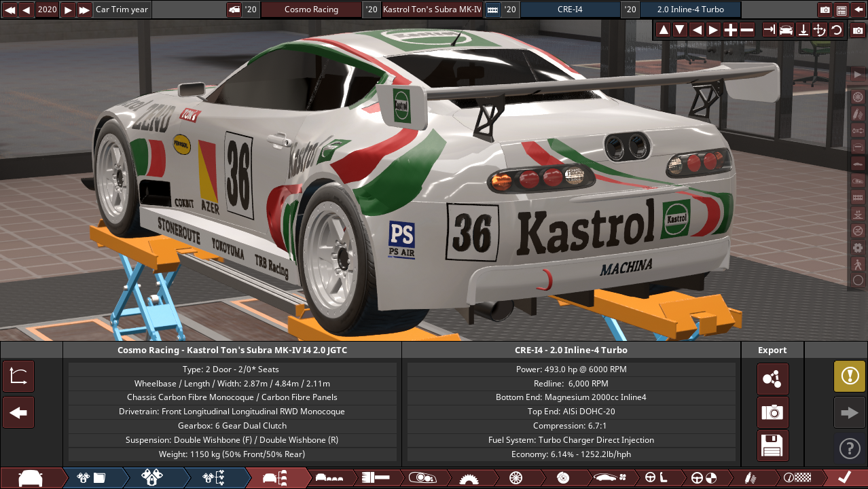Toggle the crossed-out circle sidebar option
The width and height of the screenshot is (868, 489).
[858, 230]
